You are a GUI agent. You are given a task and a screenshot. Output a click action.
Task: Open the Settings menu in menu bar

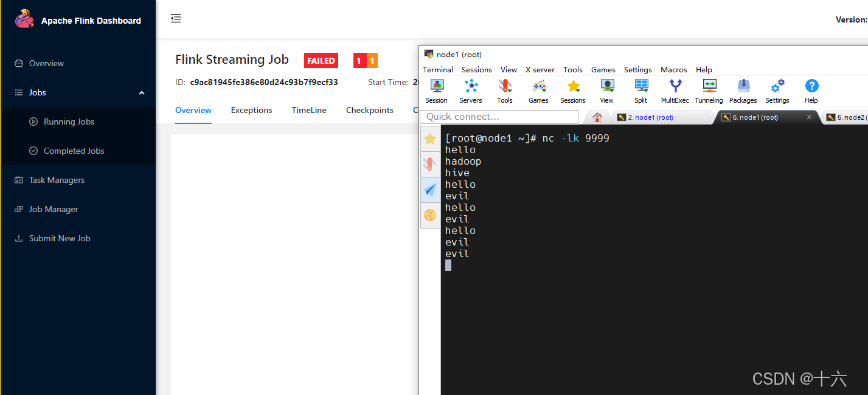(638, 69)
